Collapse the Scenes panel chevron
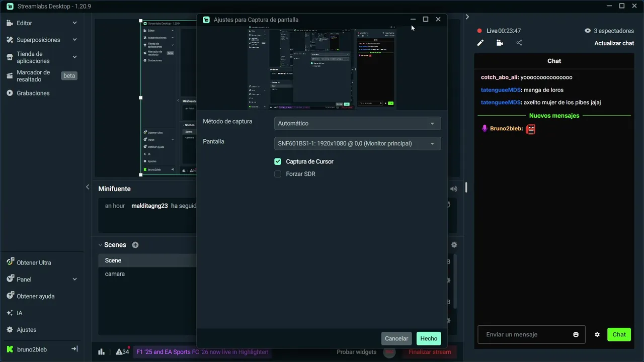This screenshot has height=362, width=644. [x=100, y=245]
